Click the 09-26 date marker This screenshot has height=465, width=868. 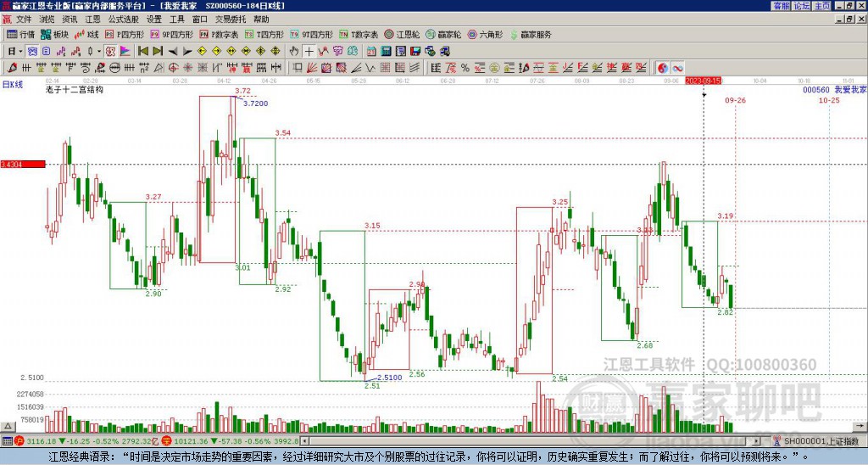(x=735, y=100)
